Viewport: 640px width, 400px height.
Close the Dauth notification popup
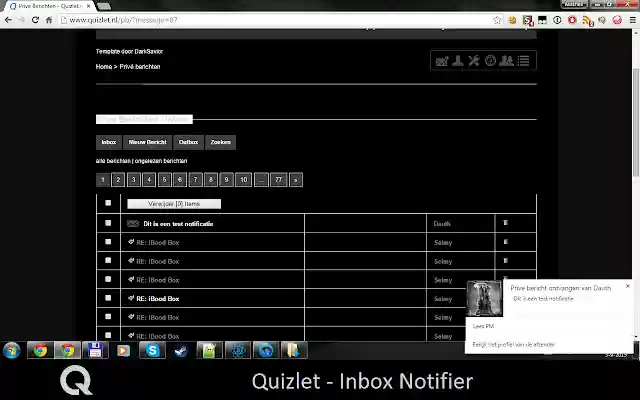coord(628,286)
